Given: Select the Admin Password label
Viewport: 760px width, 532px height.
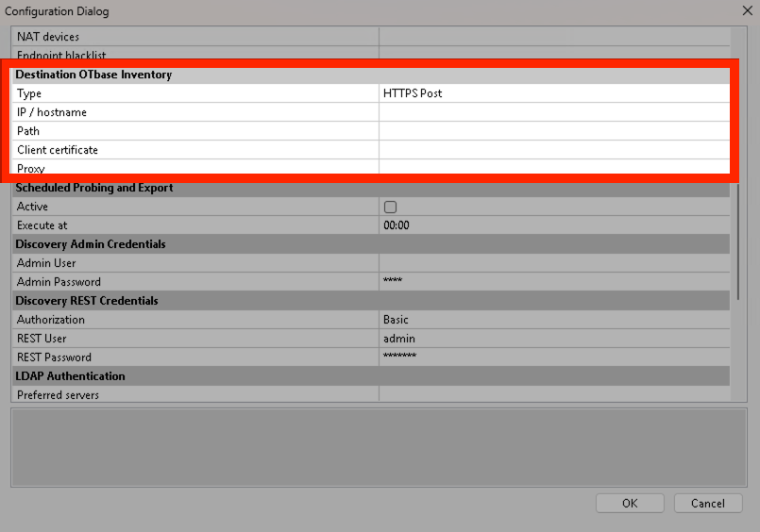Looking at the screenshot, I should click(59, 282).
